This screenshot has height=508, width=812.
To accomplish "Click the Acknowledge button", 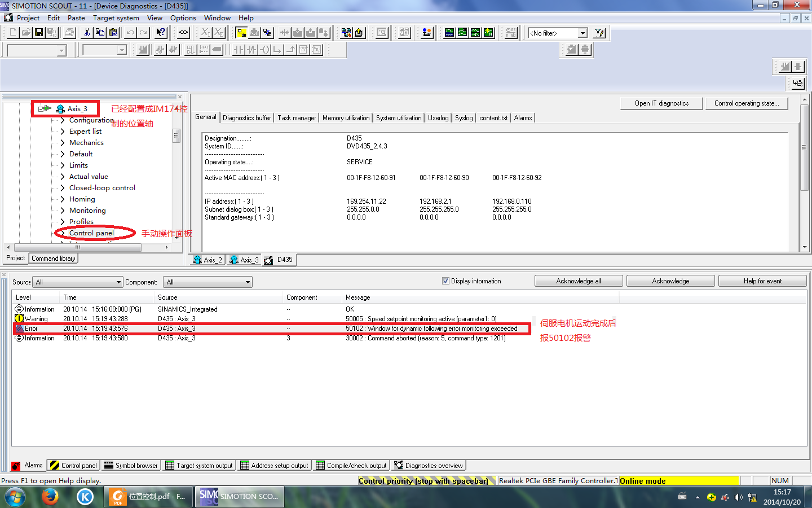I will (670, 281).
